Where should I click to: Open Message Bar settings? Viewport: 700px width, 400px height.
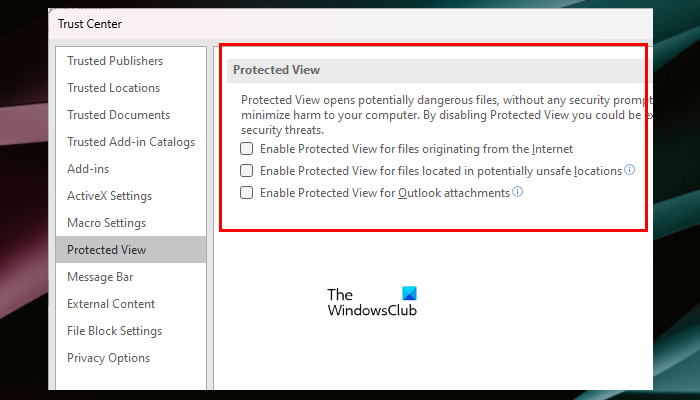tap(100, 277)
